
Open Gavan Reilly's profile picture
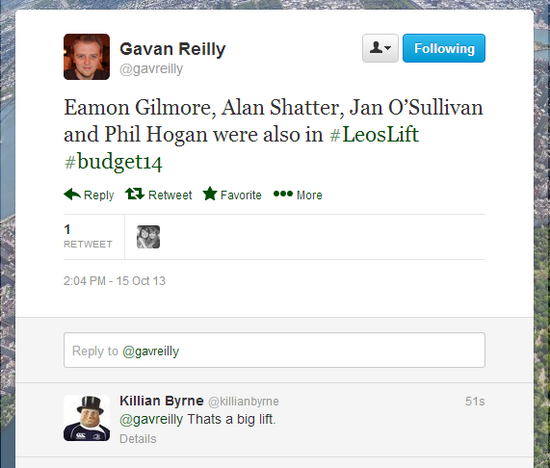[x=87, y=57]
